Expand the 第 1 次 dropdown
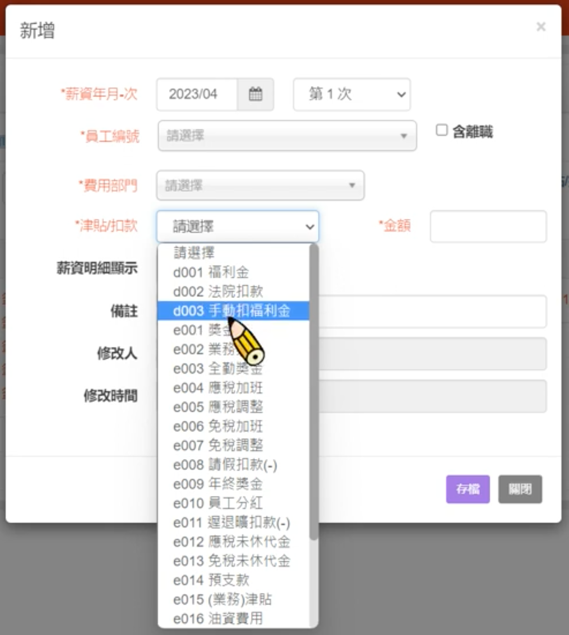This screenshot has width=569, height=635. pyautogui.click(x=352, y=94)
